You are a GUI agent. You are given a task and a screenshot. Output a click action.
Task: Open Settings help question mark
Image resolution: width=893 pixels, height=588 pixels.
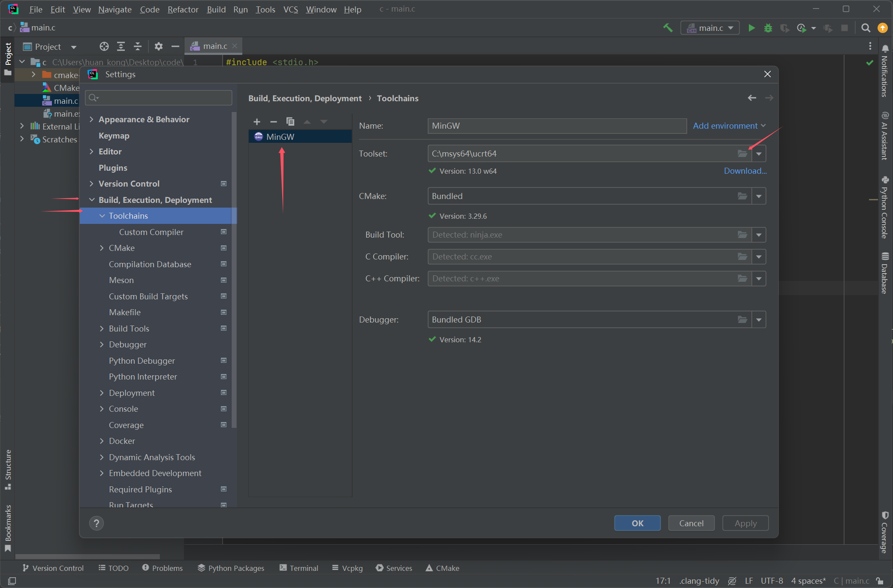click(96, 523)
